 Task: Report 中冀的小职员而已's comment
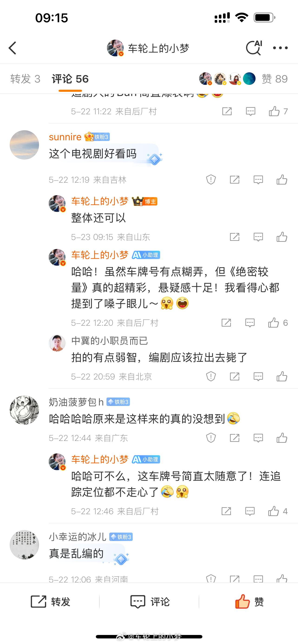(211, 376)
